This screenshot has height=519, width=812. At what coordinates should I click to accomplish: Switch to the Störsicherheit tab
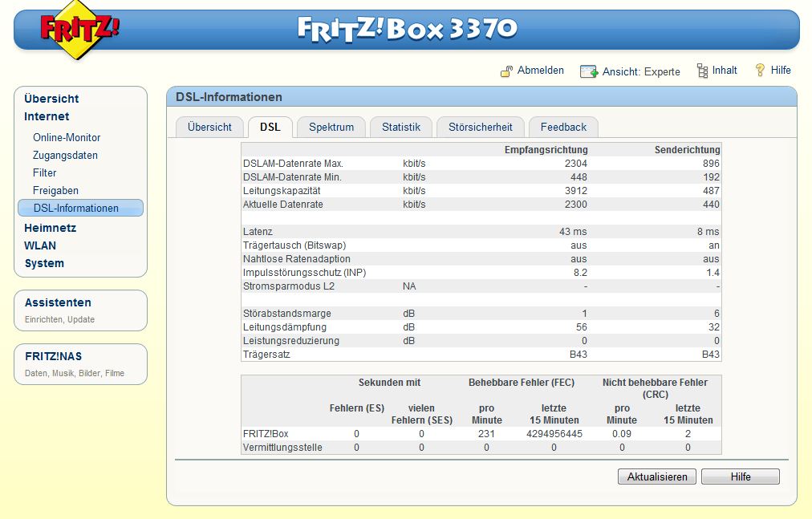(x=480, y=127)
